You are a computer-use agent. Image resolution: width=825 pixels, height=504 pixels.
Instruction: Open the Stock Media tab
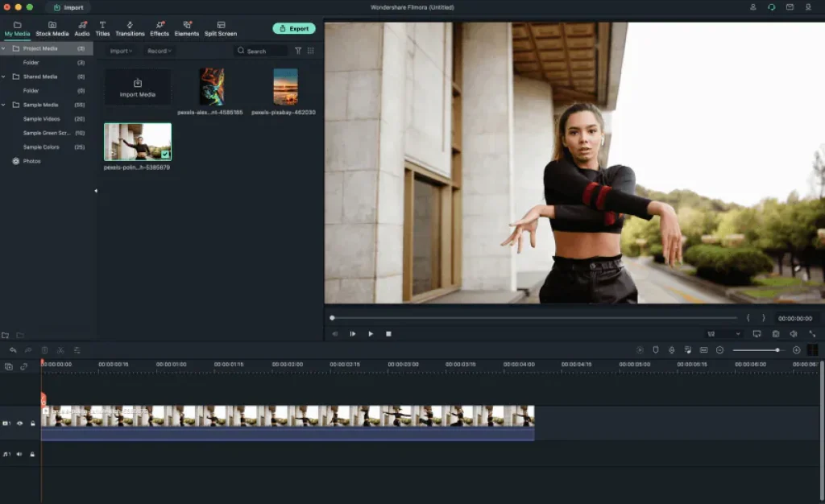click(52, 29)
